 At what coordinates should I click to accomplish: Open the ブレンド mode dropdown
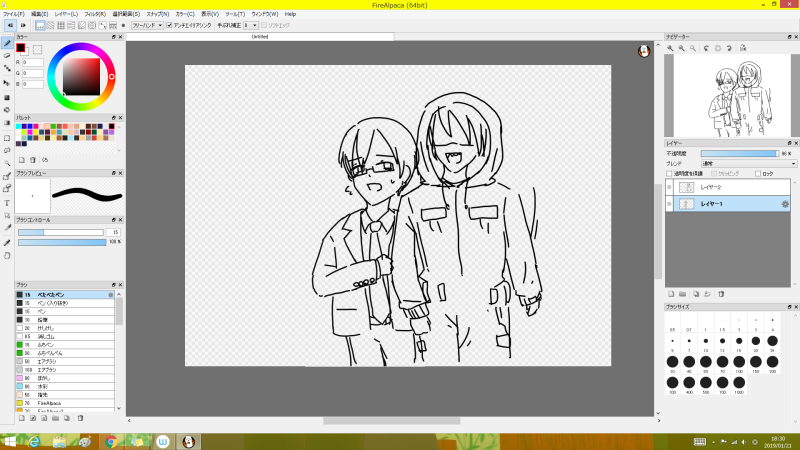748,164
